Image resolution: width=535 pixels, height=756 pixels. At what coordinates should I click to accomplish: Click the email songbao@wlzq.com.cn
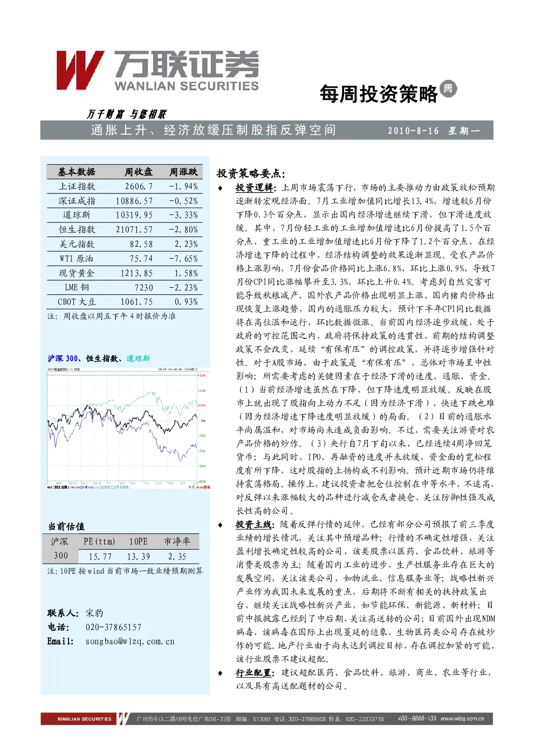click(130, 641)
